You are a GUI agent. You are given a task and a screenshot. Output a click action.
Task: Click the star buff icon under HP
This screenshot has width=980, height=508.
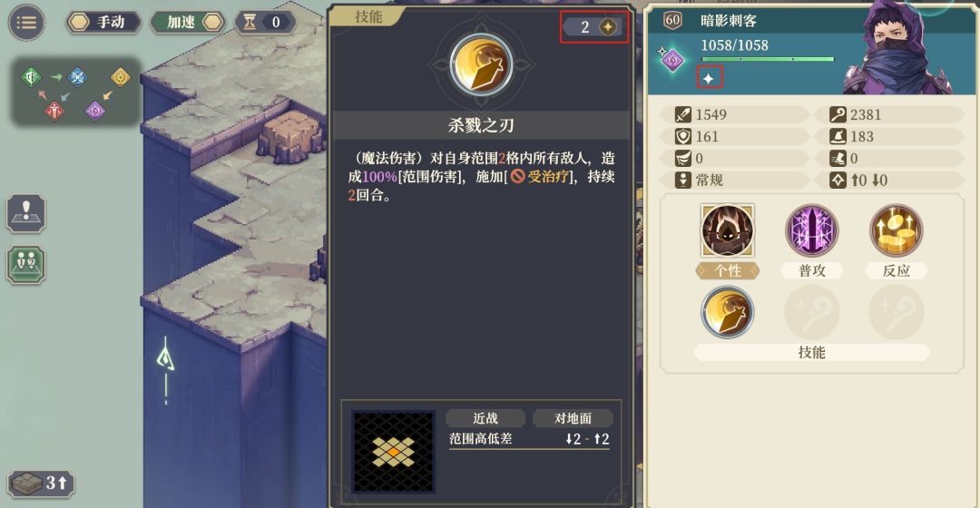pos(709,78)
